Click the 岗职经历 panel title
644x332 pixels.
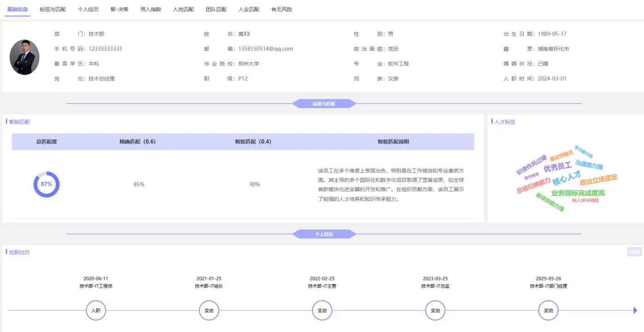coord(19,252)
